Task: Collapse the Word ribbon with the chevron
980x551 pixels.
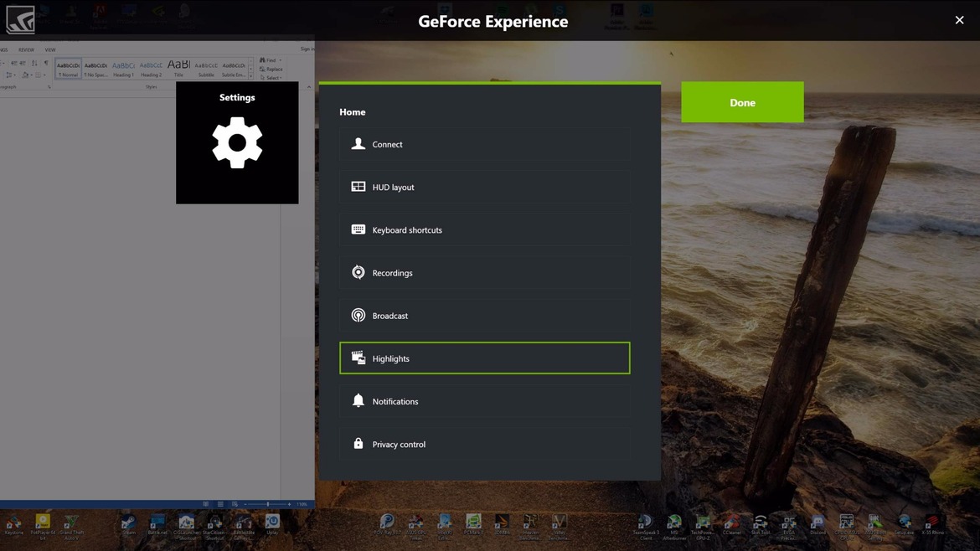Action: coord(309,87)
